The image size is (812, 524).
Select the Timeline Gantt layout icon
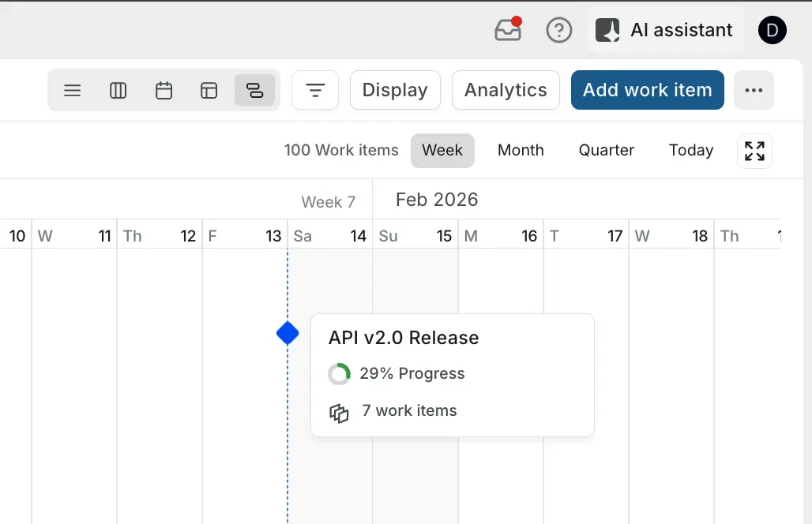(254, 90)
